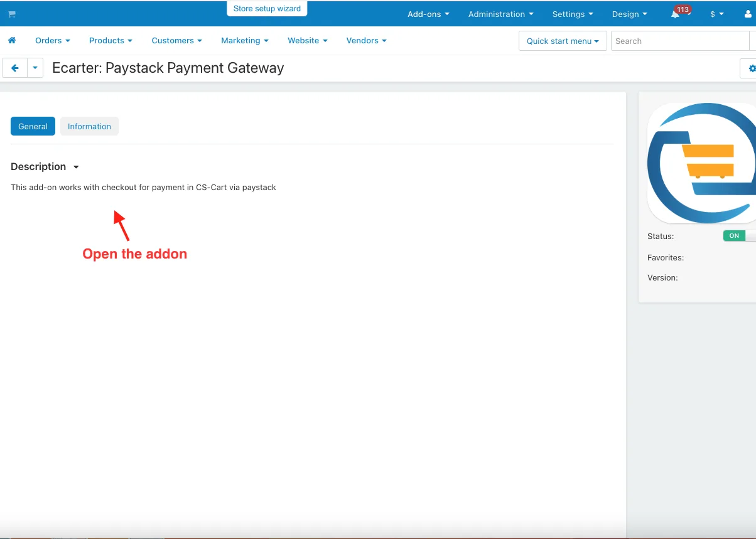Open the Products menu
Screen dimensions: 756x539
click(111, 40)
